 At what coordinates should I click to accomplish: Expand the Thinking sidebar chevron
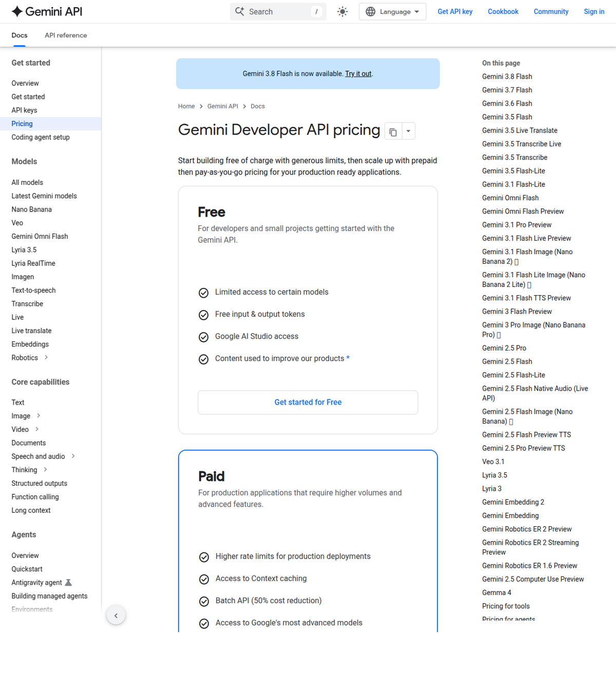pos(45,470)
